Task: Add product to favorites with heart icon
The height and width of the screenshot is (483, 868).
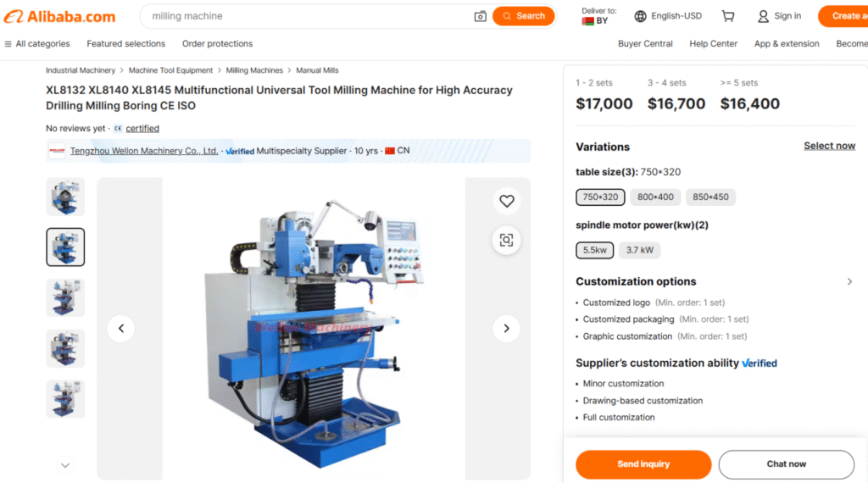Action: 507,201
